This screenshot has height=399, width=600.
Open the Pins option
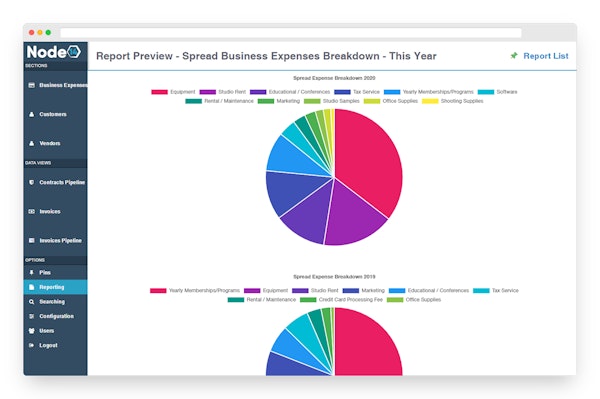coord(55,272)
